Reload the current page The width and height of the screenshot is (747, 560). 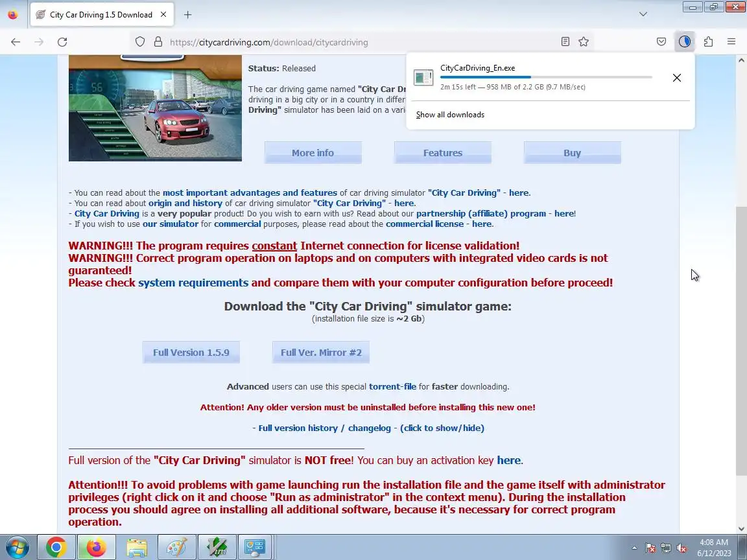[62, 42]
